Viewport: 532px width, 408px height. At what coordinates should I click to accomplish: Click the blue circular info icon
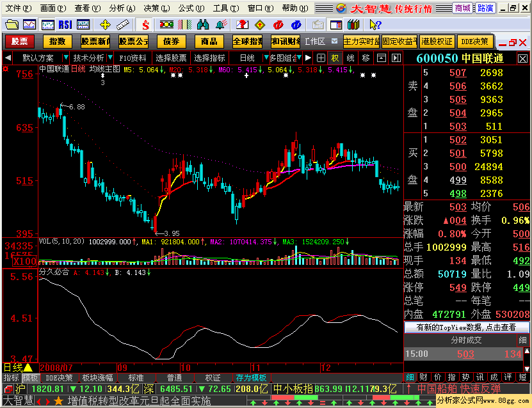coord(296,25)
